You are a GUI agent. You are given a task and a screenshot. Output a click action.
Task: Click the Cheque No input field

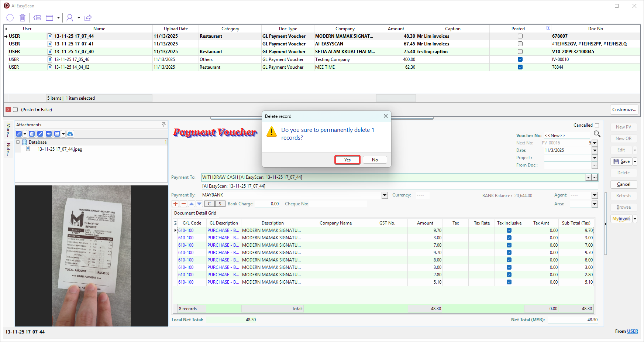point(338,204)
